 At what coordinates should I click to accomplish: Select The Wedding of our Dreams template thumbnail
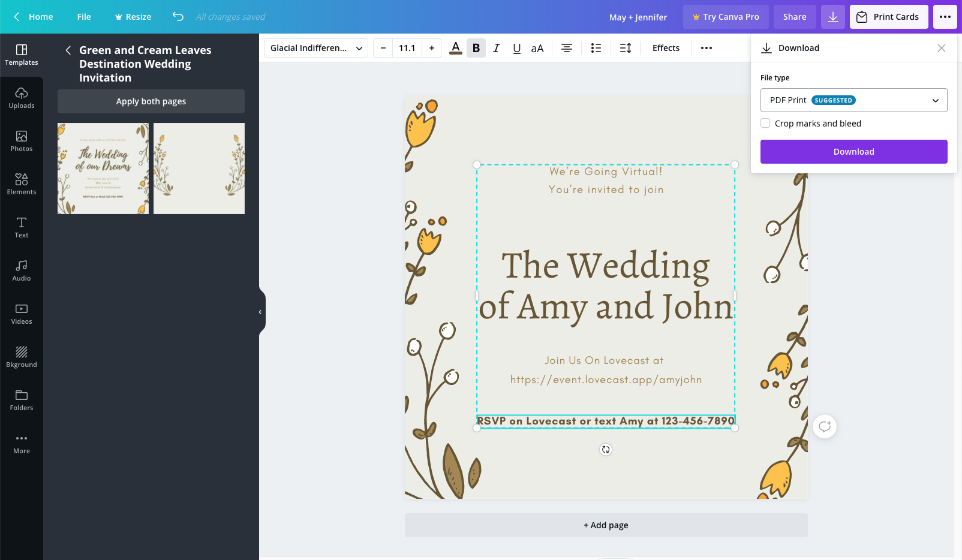pyautogui.click(x=103, y=168)
